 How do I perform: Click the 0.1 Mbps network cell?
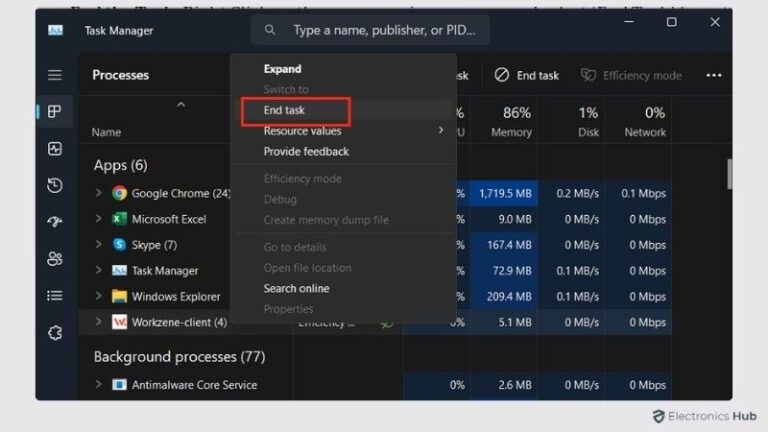coord(638,193)
